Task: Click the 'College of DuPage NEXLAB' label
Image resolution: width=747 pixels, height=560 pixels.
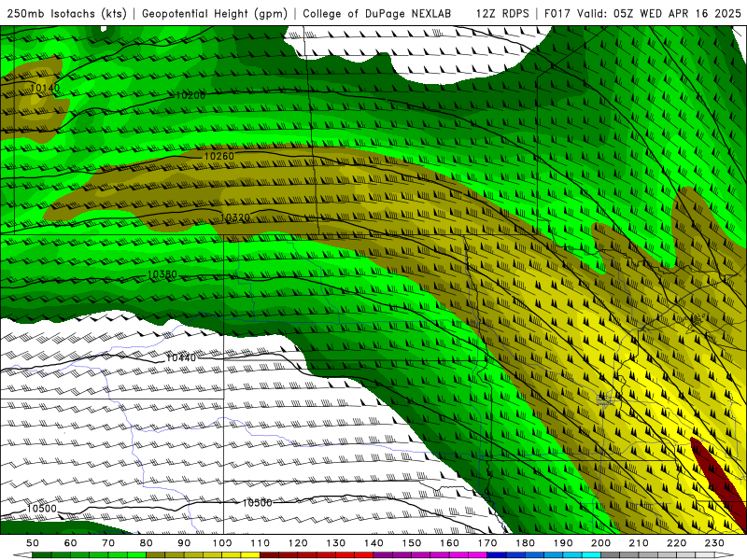Action: click(377, 13)
